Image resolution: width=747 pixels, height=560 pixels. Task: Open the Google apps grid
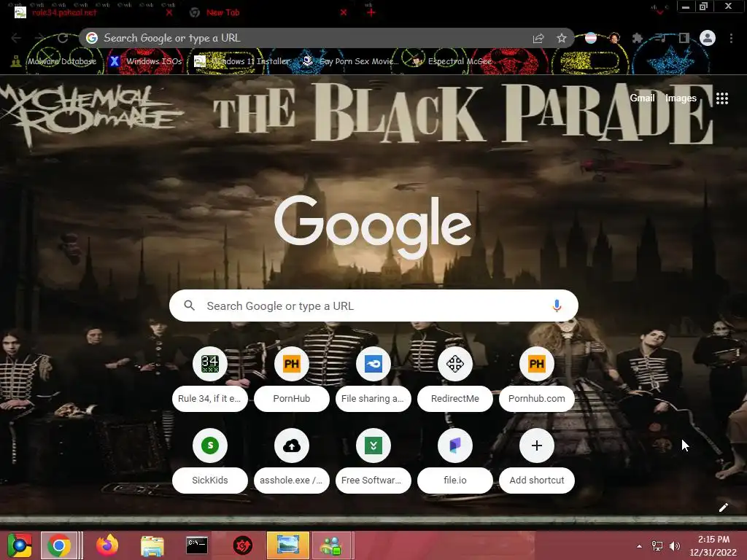[722, 98]
